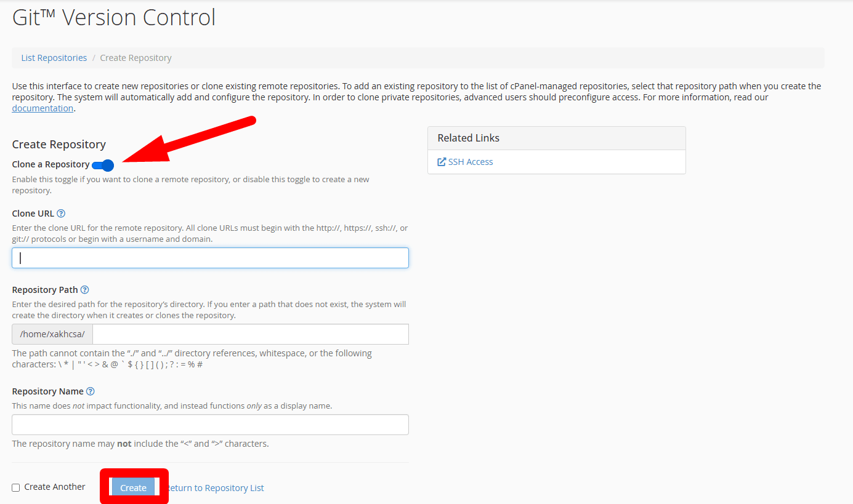Click the /home/xakhcsa/ path prefix
The width and height of the screenshot is (853, 504).
[52, 334]
